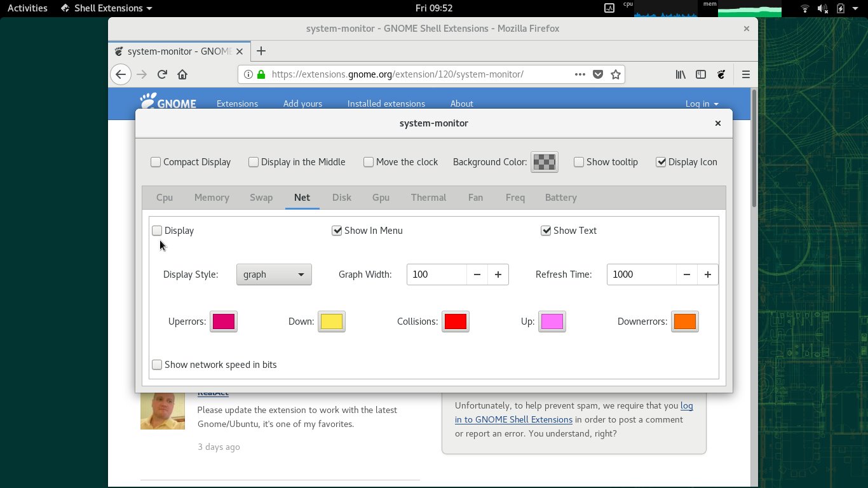868x488 pixels.
Task: Enable the Display checkbox on the Net tab
Action: pos(157,231)
